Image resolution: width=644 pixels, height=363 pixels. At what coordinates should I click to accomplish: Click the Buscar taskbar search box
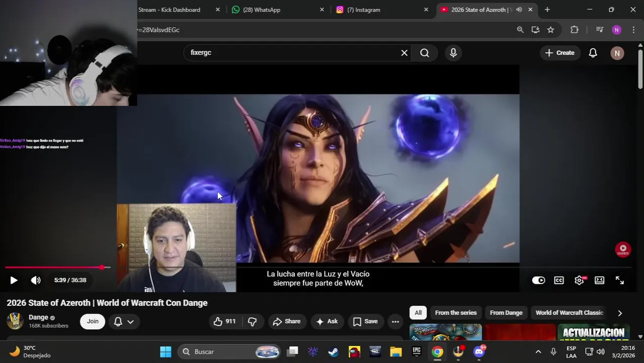pos(230,352)
